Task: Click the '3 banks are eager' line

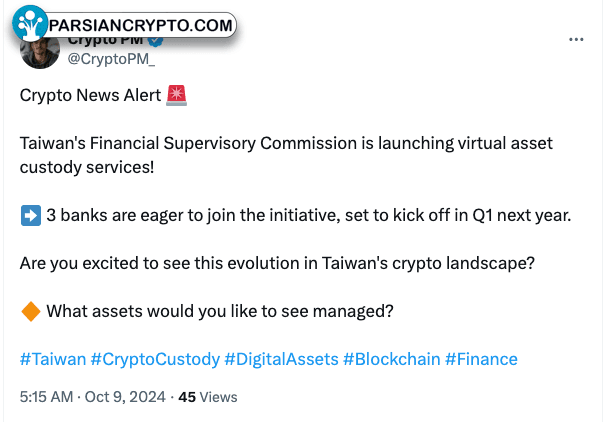Action: tap(309, 215)
